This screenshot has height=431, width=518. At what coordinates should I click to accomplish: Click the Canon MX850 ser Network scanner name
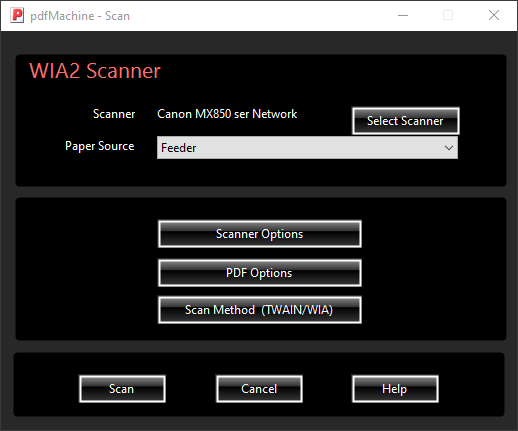(x=227, y=114)
